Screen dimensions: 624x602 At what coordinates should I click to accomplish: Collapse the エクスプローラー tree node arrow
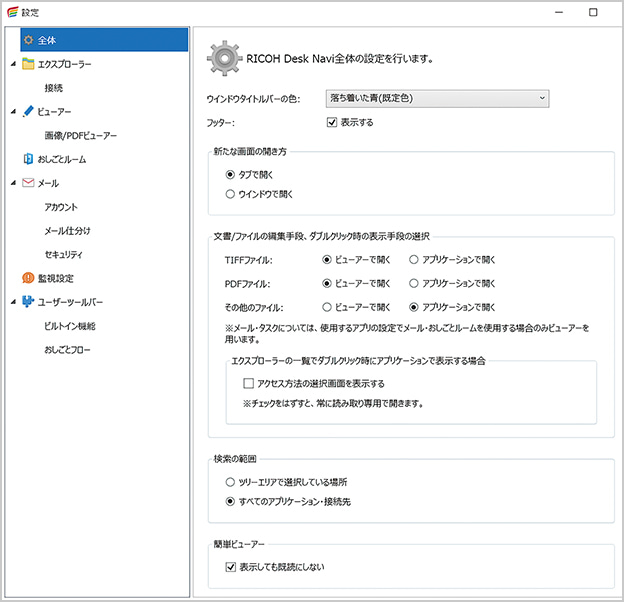point(11,65)
